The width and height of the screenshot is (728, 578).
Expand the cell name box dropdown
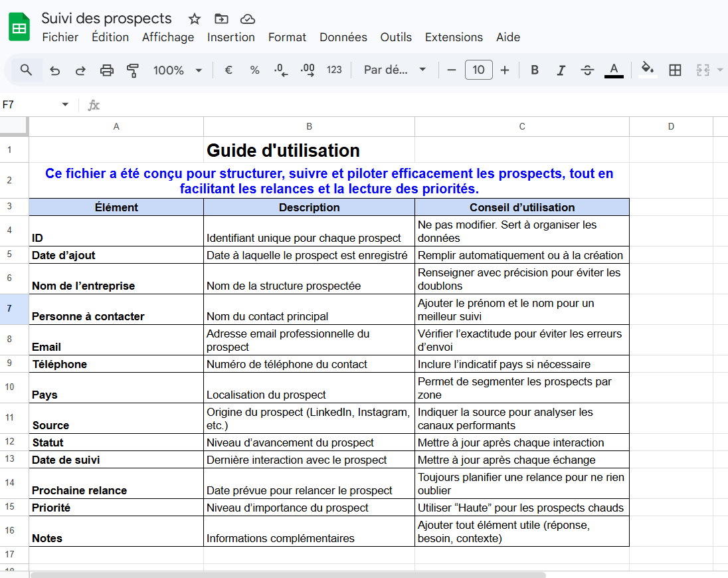[x=65, y=105]
